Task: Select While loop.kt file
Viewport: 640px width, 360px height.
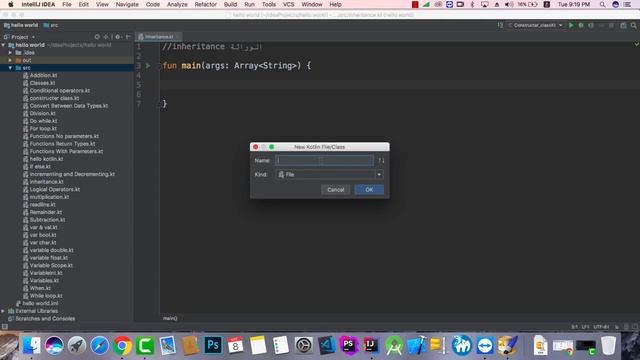Action: [x=46, y=296]
